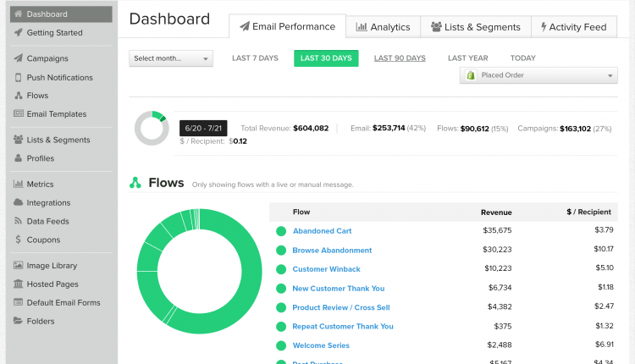The image size is (635, 364).
Task: Expand the Placed Order metric dropdown
Action: pos(538,76)
